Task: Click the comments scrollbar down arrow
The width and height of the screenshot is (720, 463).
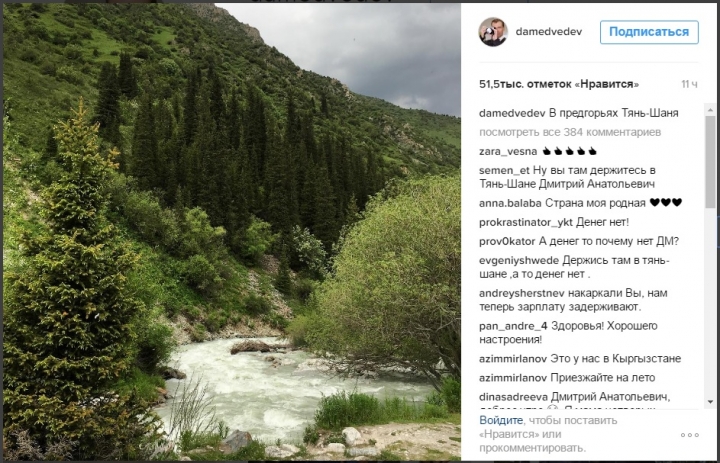Action: [x=710, y=402]
